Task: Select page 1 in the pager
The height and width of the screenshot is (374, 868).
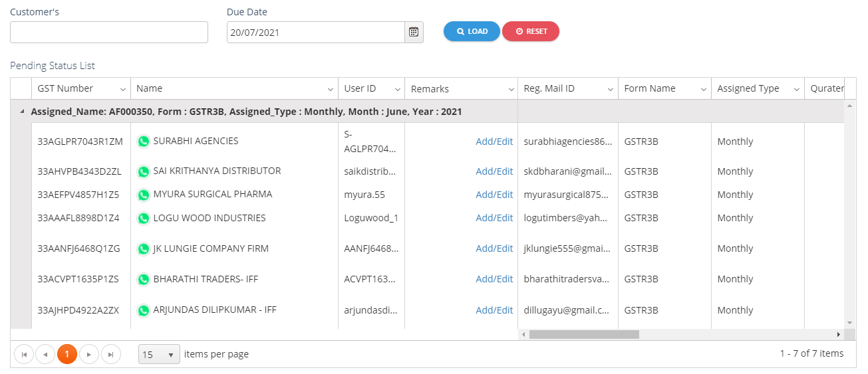Action: [x=67, y=355]
